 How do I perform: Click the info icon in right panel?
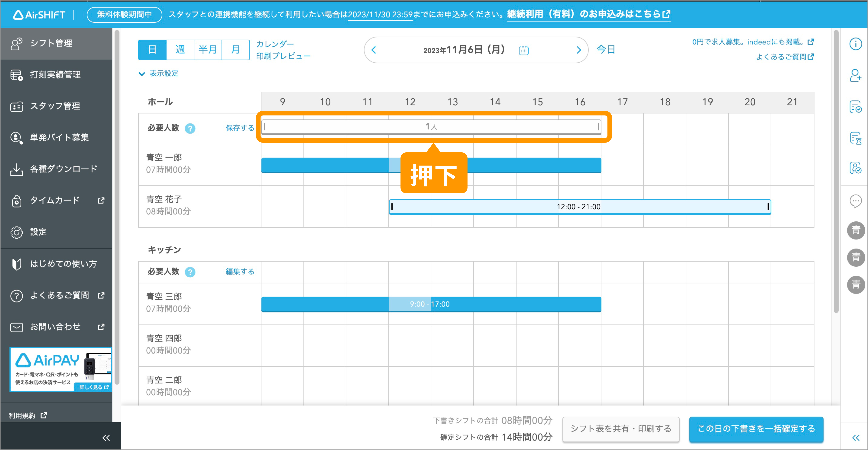coord(855,44)
